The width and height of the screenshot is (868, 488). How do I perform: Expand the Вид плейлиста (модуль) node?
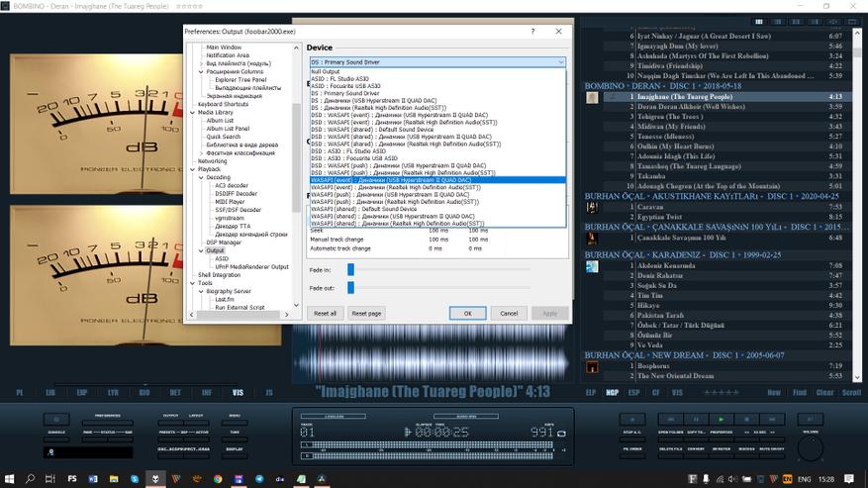click(201, 63)
